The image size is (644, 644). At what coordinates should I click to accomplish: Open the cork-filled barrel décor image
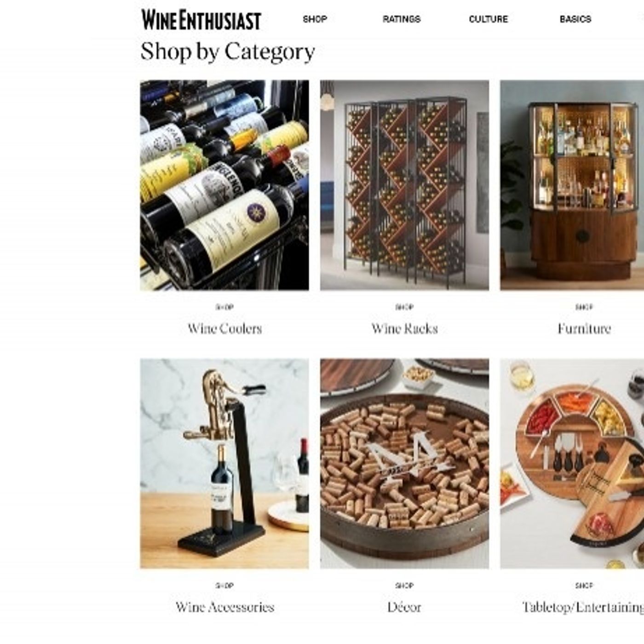pos(404,464)
